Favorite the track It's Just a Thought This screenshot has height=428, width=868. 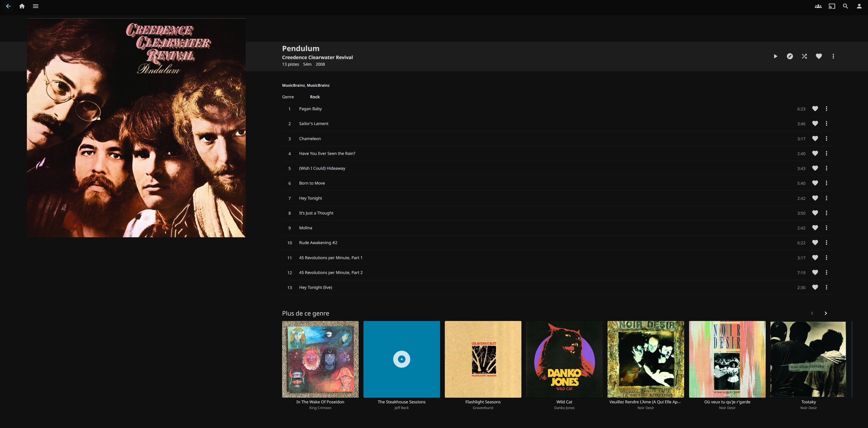pyautogui.click(x=815, y=213)
